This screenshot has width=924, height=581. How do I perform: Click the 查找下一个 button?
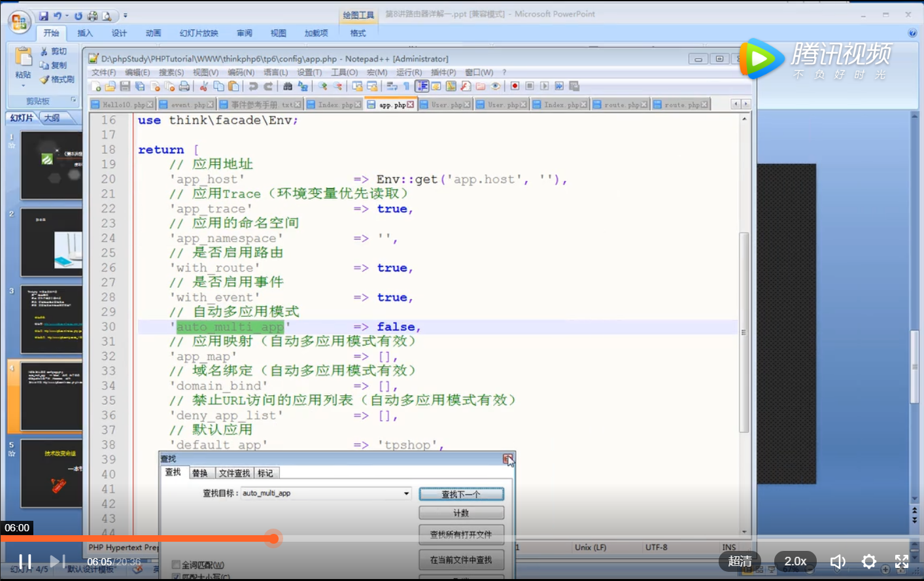[x=461, y=494]
